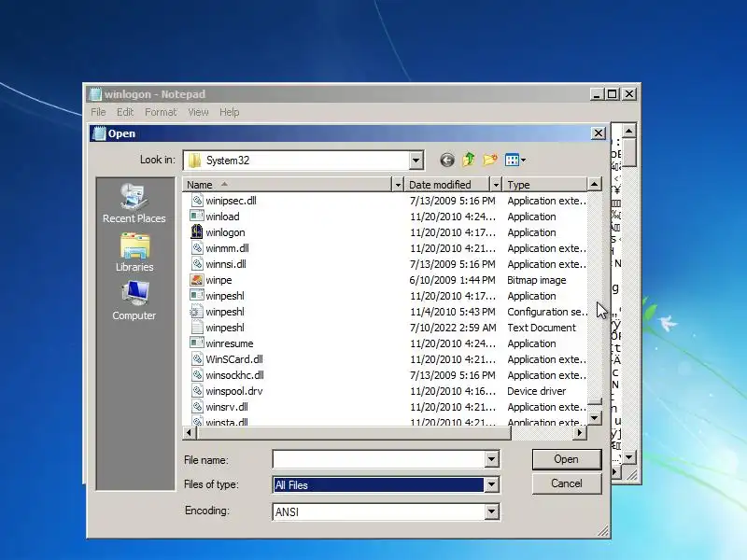747x560 pixels.
Task: Open the Help menu in Notepad
Action: pos(229,112)
